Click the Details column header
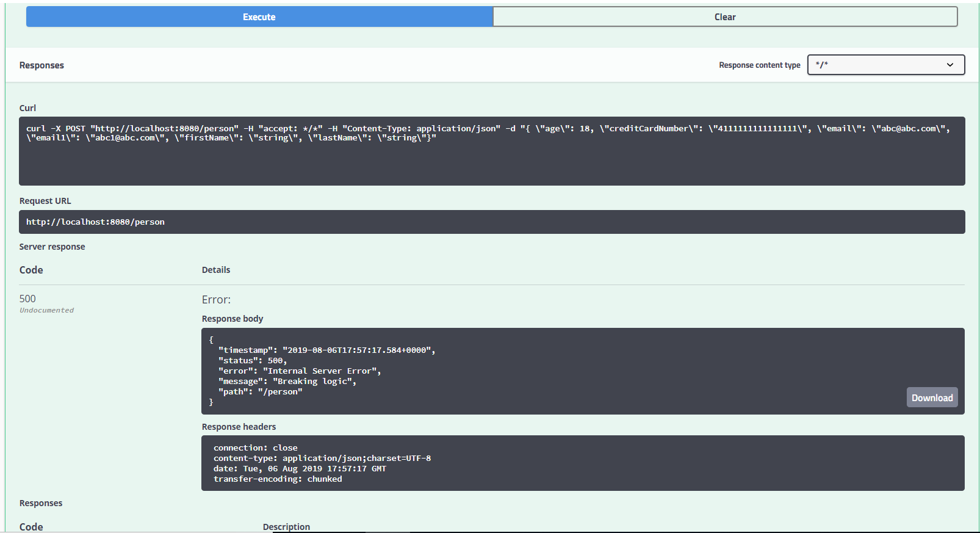Viewport: 980px width, 533px height. coord(216,270)
